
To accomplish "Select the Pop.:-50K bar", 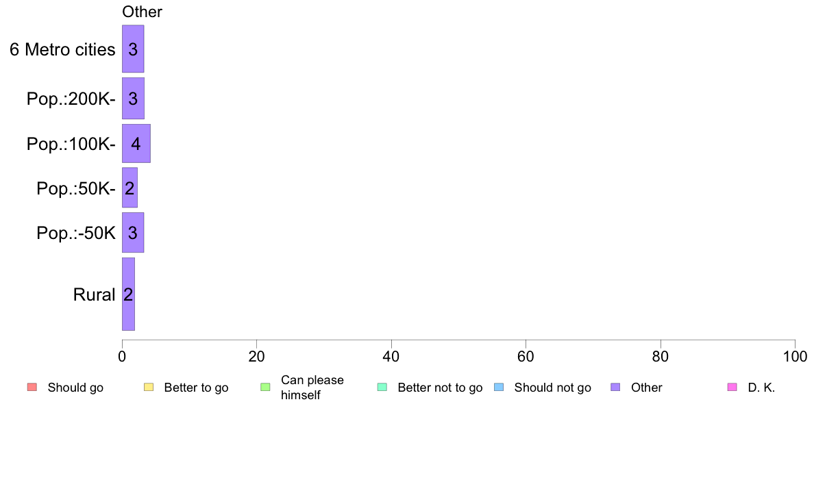I will (x=133, y=233).
